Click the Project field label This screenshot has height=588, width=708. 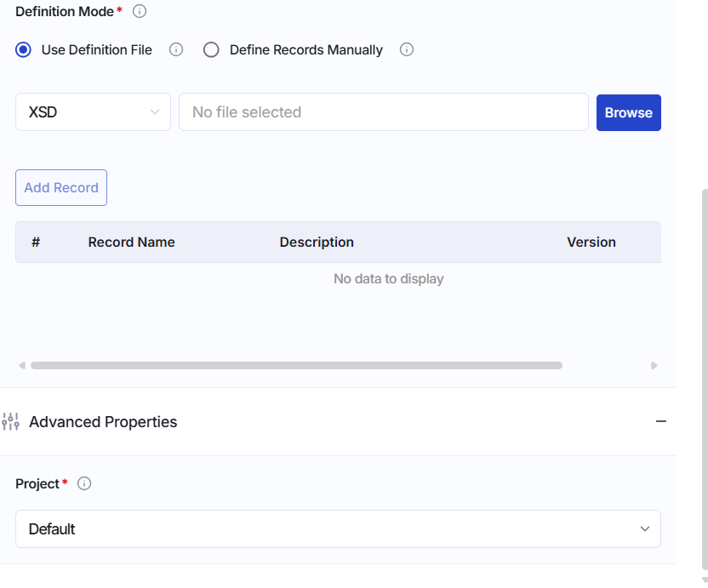37,483
